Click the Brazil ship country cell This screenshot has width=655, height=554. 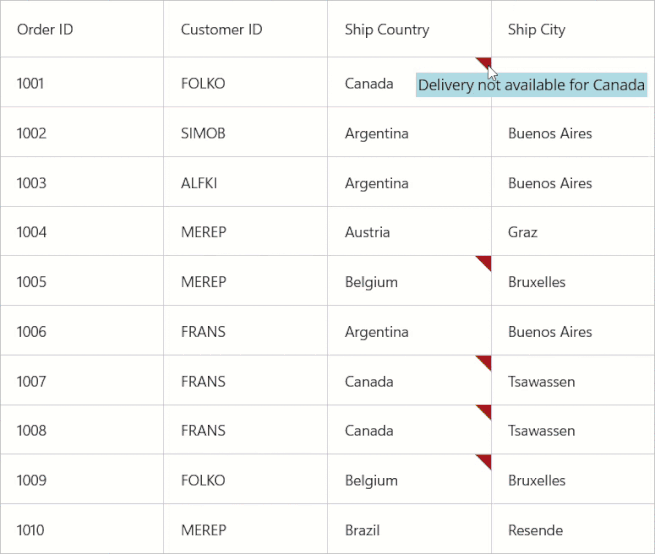point(362,530)
